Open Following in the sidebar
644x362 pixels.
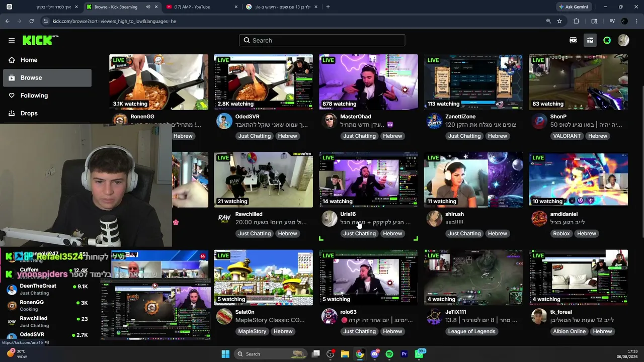coord(47,96)
